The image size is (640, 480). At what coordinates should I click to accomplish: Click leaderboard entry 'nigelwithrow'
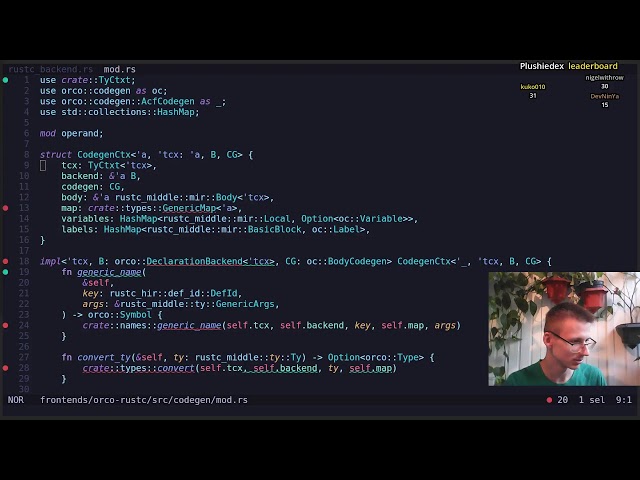(x=604, y=78)
